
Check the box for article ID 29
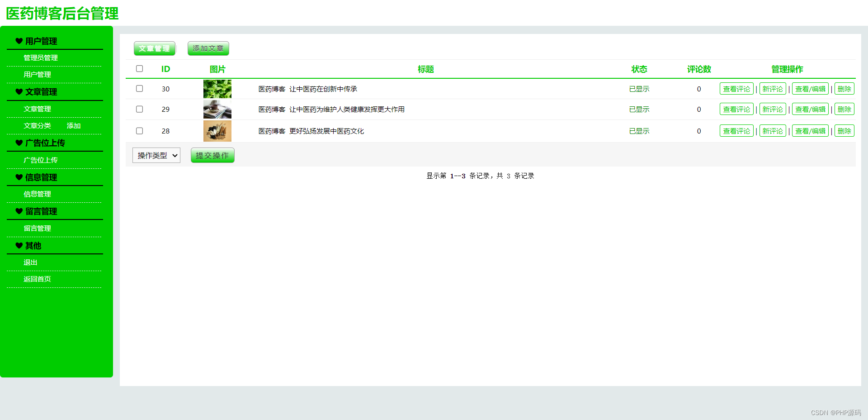point(139,109)
